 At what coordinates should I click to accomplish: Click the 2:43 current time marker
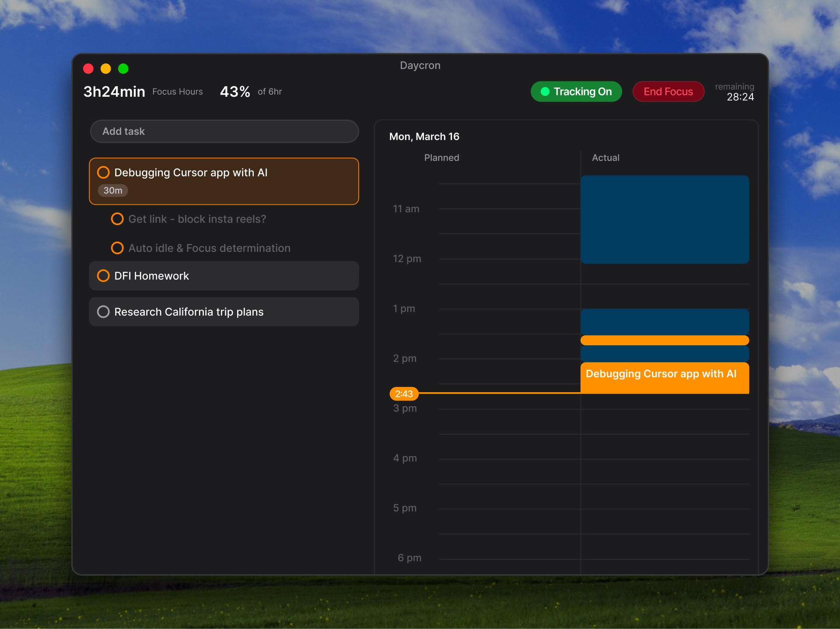404,394
